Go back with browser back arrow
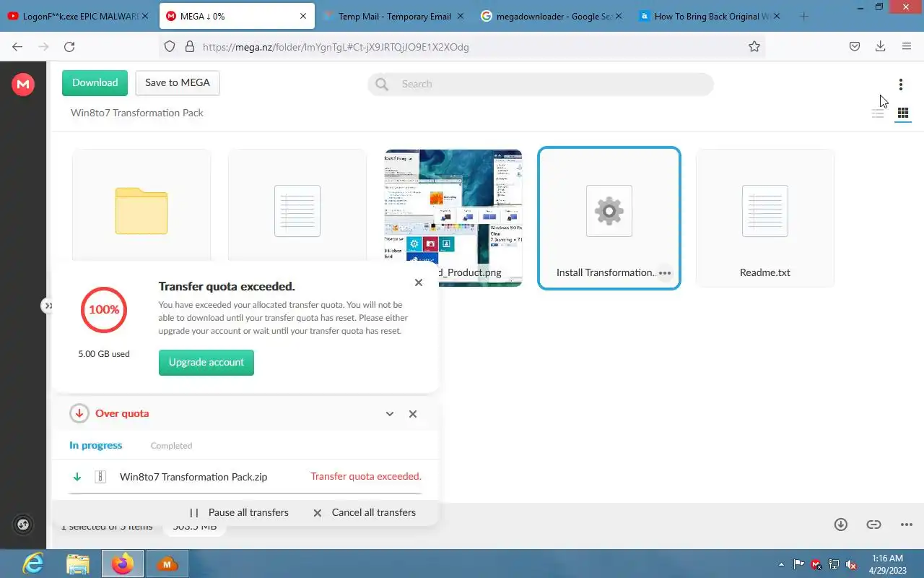The width and height of the screenshot is (924, 578). [x=17, y=47]
